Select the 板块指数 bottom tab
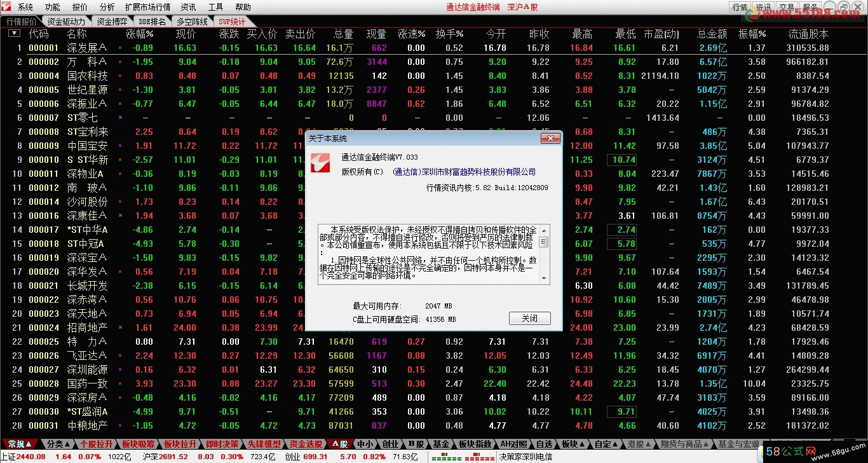Viewport: 868px width, 463px height. (475, 444)
